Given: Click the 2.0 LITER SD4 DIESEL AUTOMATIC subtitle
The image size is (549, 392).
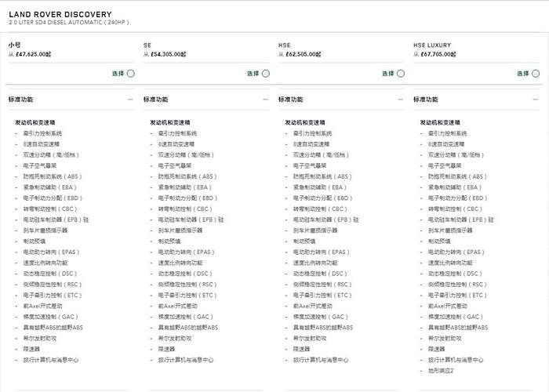Looking at the screenshot, I should click(69, 23).
